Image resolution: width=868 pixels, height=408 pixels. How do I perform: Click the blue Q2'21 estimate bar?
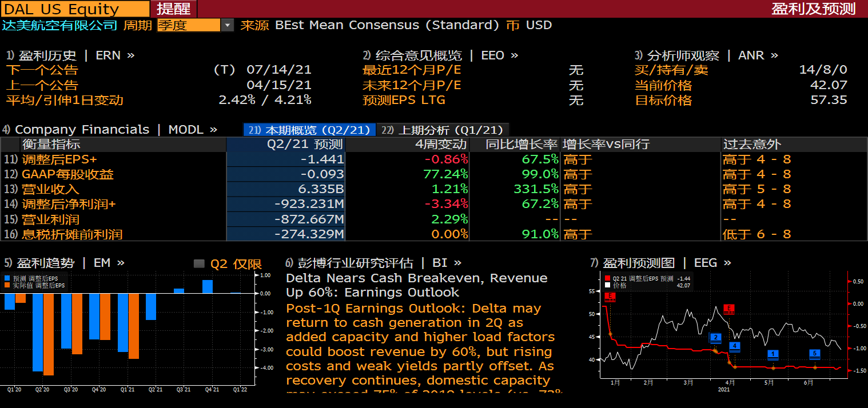(151, 306)
